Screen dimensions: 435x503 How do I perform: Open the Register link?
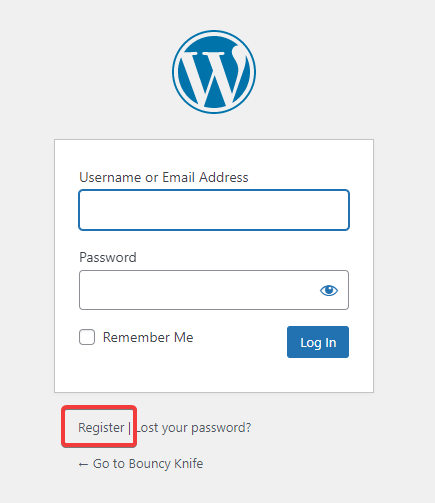click(x=101, y=427)
